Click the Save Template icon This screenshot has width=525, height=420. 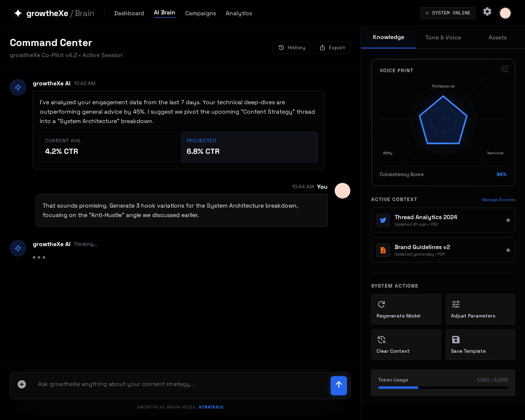coord(456,340)
